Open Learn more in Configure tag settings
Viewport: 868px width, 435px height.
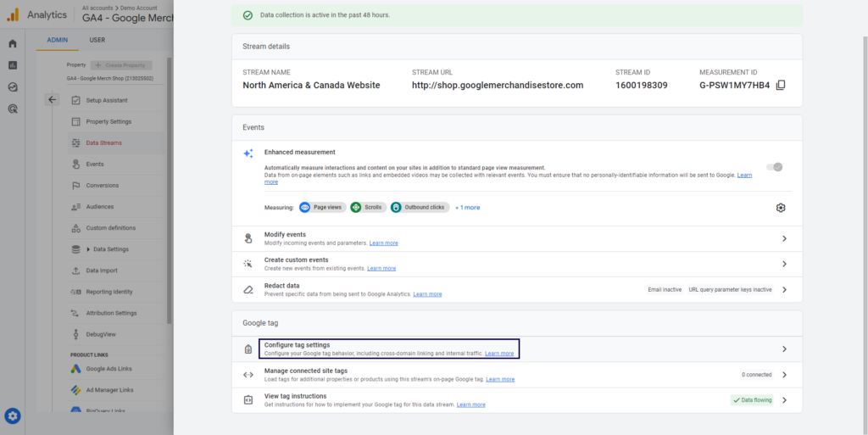(499, 353)
